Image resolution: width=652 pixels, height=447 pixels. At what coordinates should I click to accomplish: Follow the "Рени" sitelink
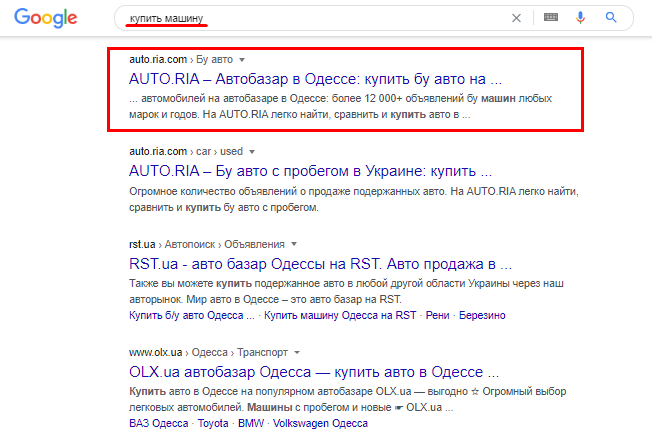pyautogui.click(x=437, y=315)
